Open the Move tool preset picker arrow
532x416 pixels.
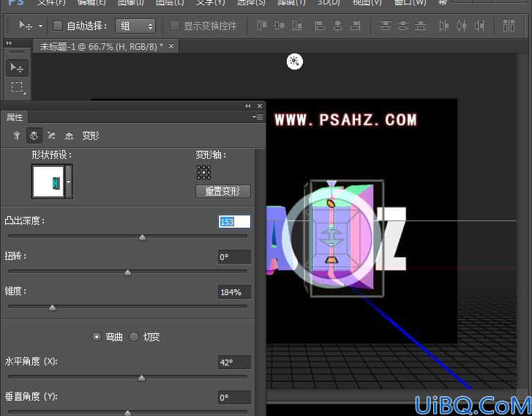coord(40,26)
